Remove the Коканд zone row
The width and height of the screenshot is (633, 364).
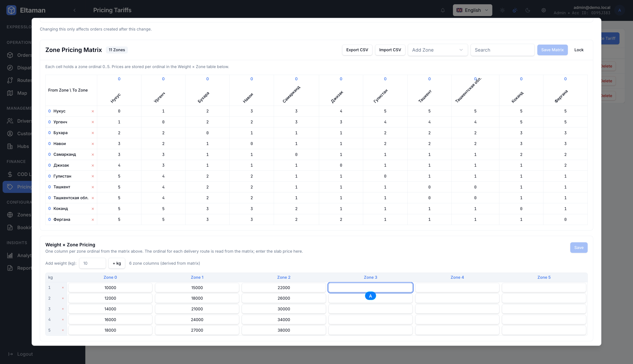pyautogui.click(x=93, y=209)
